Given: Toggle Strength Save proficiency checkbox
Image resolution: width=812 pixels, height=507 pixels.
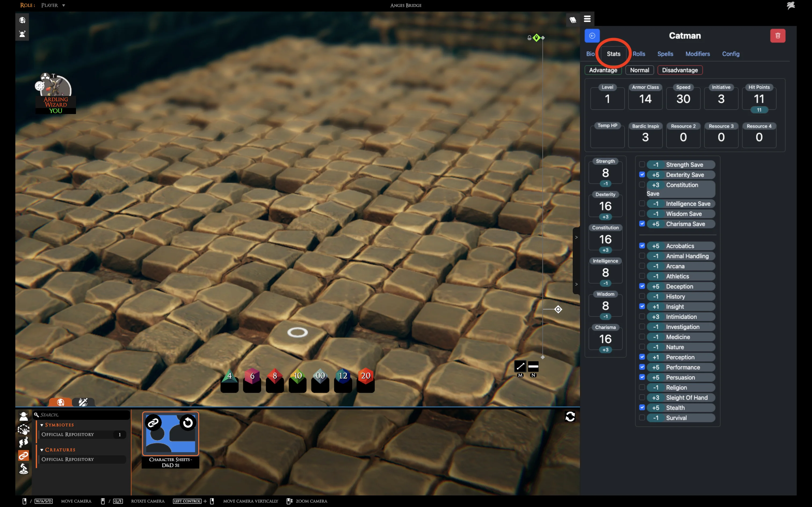Looking at the screenshot, I should click(x=642, y=164).
